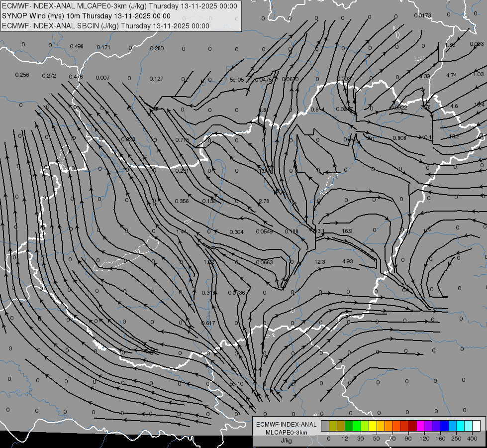
Task: Click the 0.715 value on the map
Action: pos(183,140)
